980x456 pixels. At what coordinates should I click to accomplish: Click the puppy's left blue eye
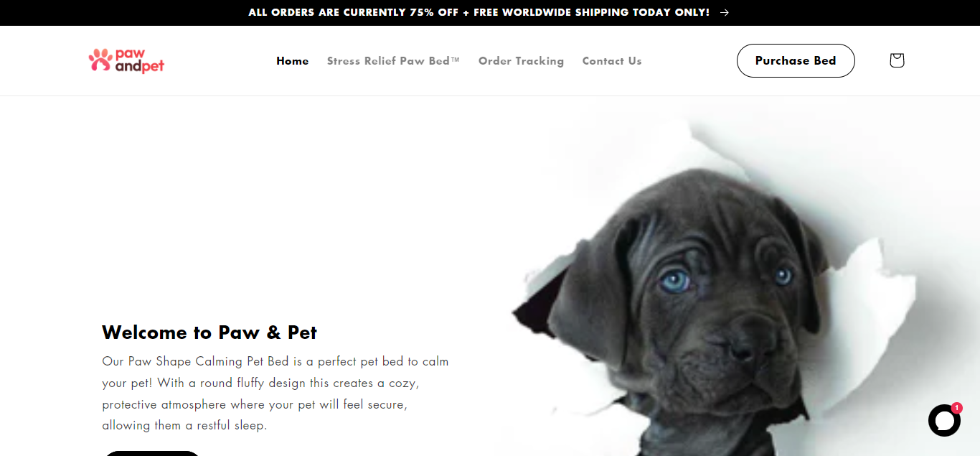coord(676,280)
